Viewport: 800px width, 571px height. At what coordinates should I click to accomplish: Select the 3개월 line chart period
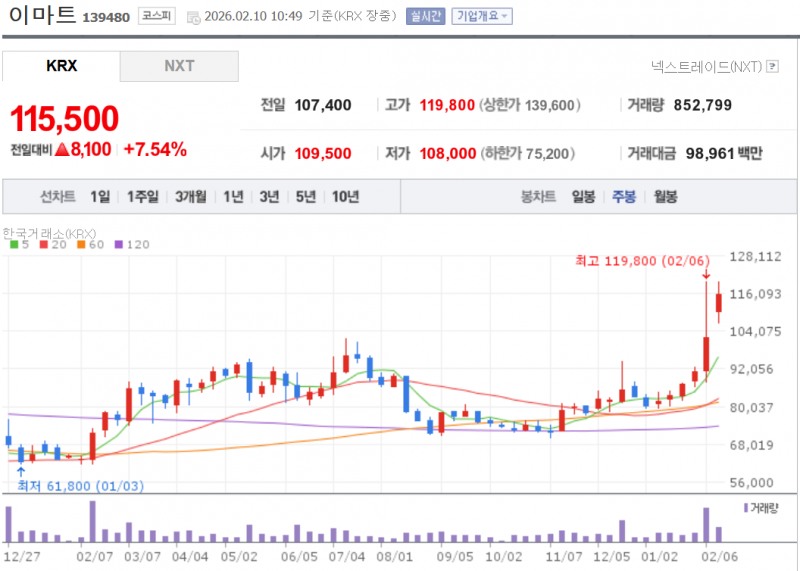pyautogui.click(x=190, y=196)
